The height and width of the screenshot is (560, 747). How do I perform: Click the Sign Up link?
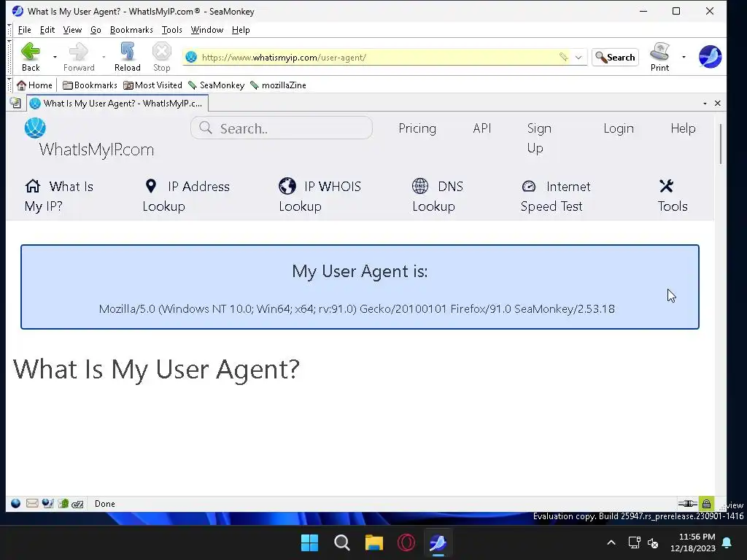point(539,138)
